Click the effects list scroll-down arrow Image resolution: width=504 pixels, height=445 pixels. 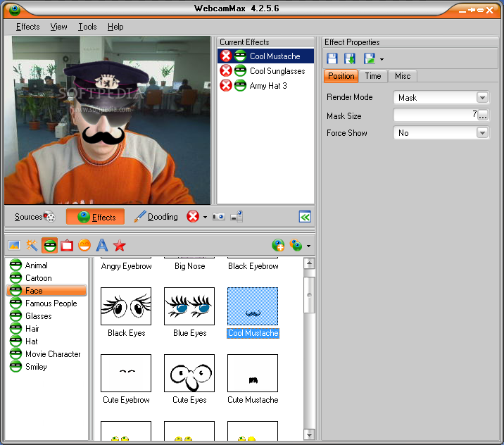(309, 434)
